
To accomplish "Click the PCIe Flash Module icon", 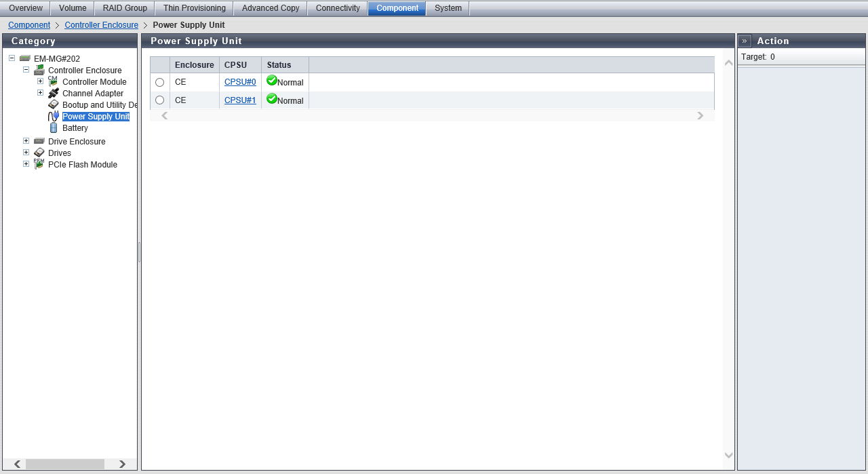I will [39, 164].
